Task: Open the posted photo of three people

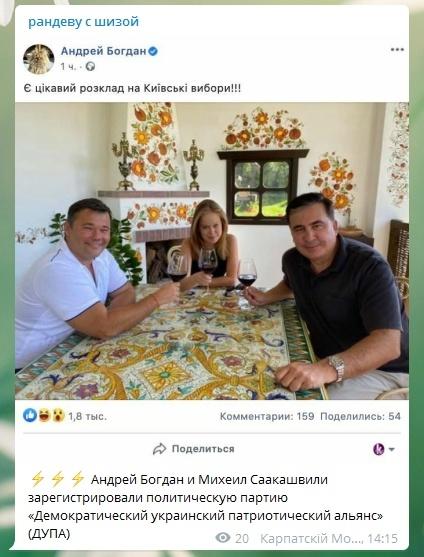Action: click(212, 251)
